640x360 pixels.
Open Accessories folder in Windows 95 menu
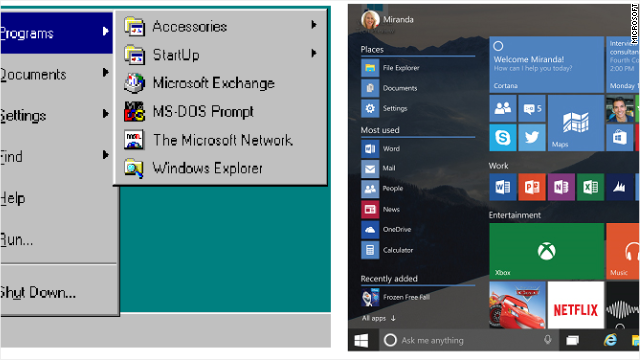[x=220, y=27]
